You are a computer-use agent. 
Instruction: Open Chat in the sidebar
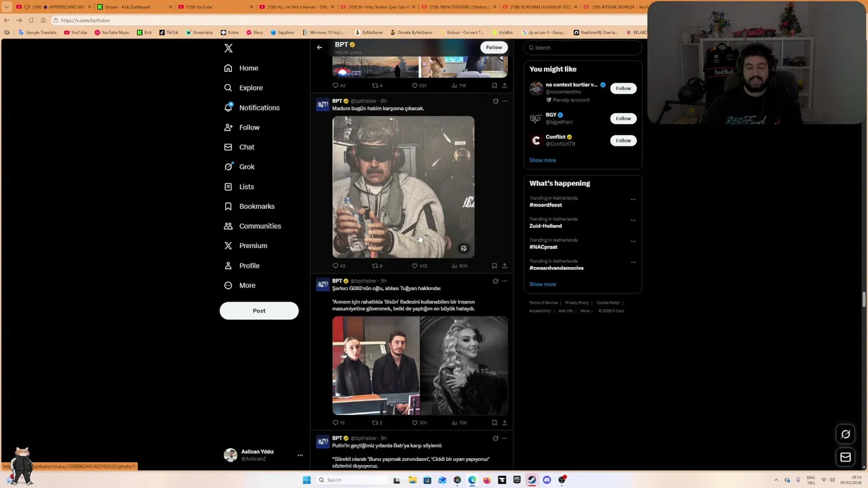239,147
